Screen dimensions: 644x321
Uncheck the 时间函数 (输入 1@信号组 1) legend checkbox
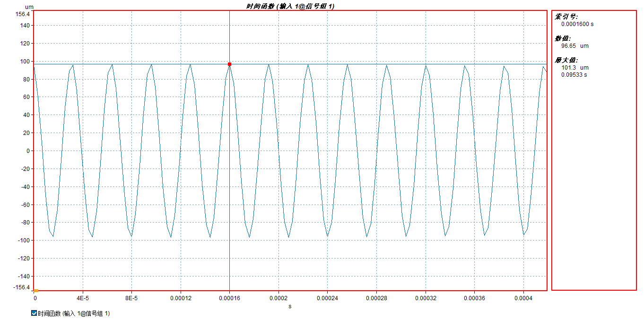pyautogui.click(x=34, y=313)
